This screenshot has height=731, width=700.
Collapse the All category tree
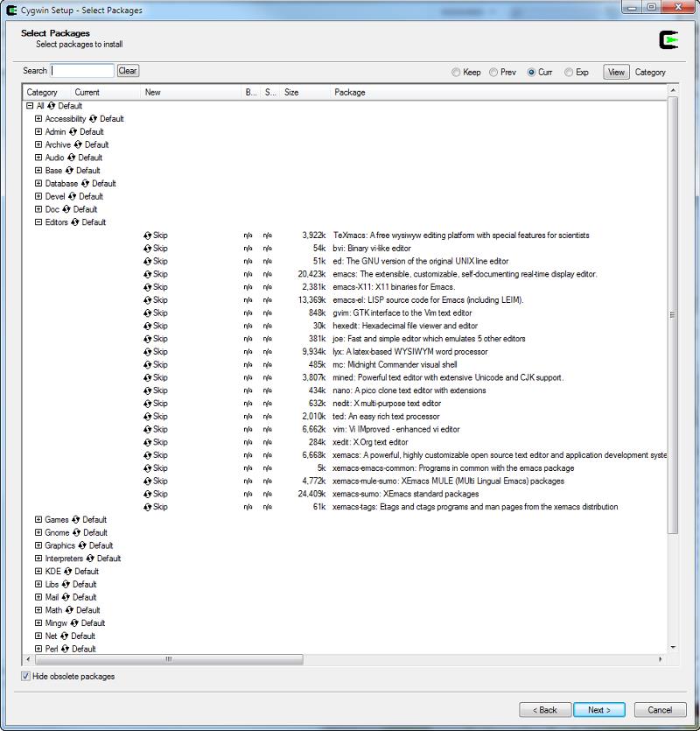click(30, 106)
